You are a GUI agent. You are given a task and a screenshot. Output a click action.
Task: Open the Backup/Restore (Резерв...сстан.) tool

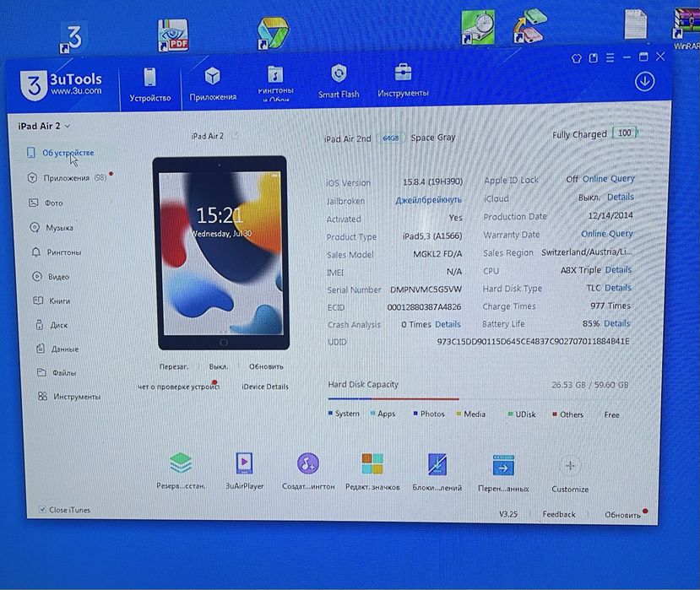[x=181, y=470]
